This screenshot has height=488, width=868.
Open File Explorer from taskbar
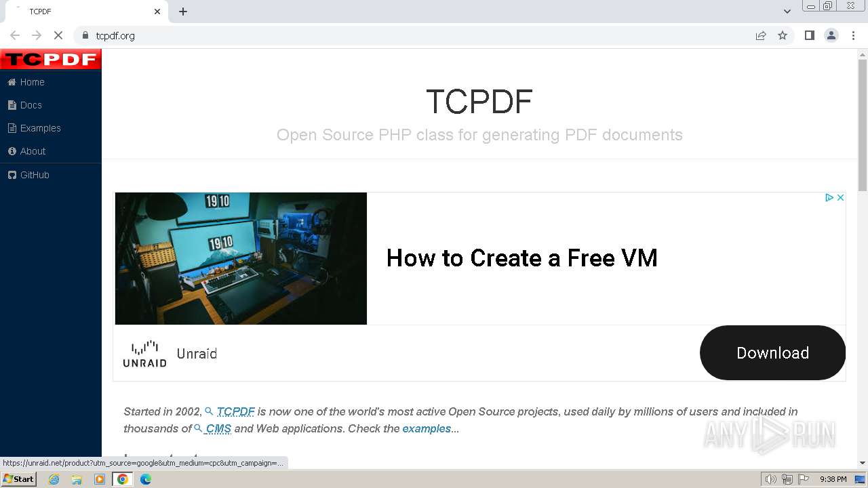pyautogui.click(x=77, y=479)
